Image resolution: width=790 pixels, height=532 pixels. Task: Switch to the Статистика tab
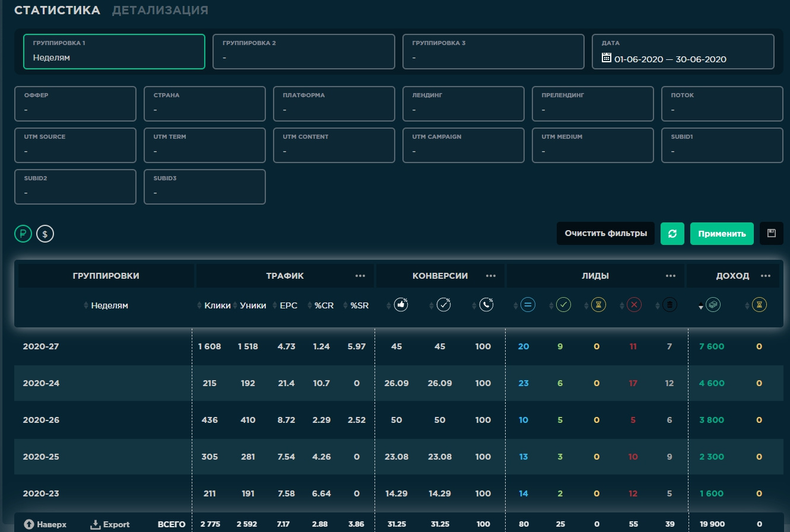click(x=57, y=10)
